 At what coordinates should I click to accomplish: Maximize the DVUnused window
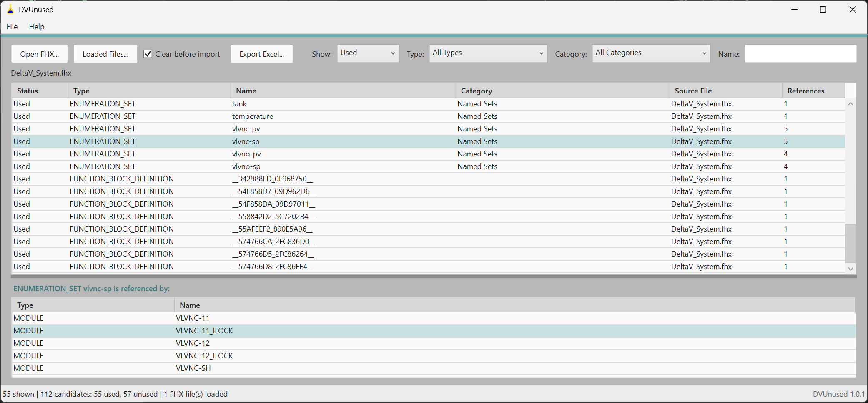(823, 9)
